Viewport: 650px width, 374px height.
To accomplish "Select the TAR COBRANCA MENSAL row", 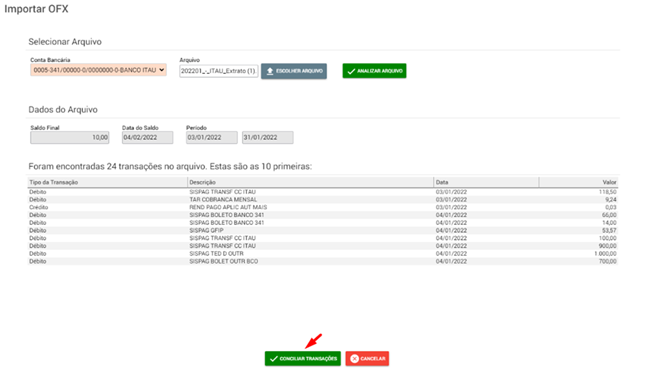I will 323,199.
